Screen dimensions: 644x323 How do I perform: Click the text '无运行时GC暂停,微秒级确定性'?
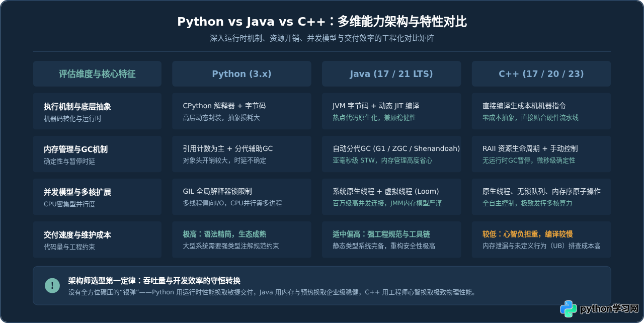(529, 160)
